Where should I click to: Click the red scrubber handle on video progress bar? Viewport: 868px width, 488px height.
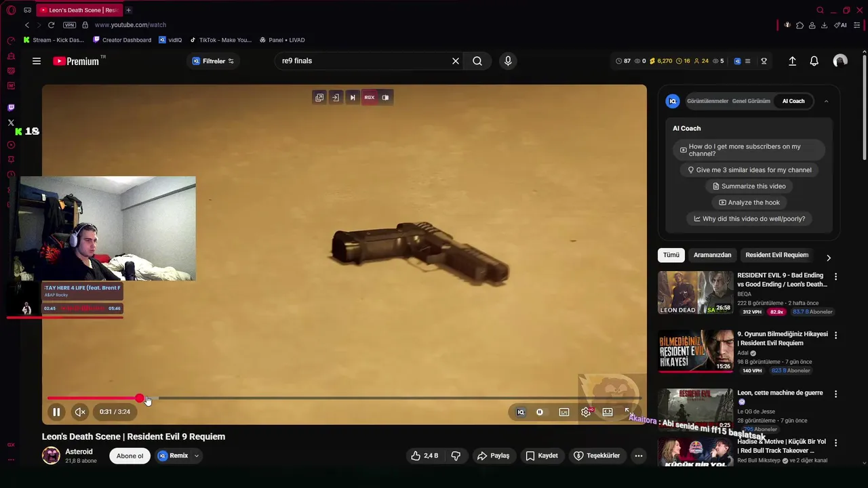tap(140, 399)
